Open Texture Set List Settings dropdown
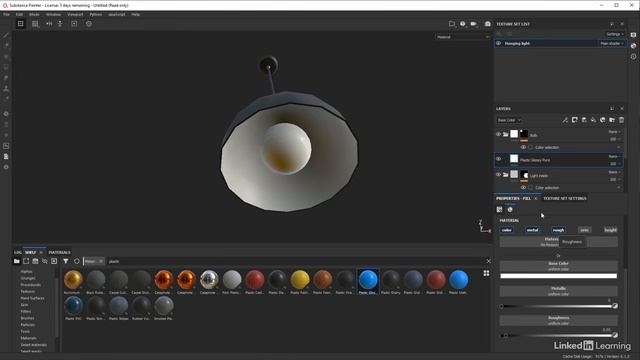This screenshot has height=360, width=640. pos(615,34)
